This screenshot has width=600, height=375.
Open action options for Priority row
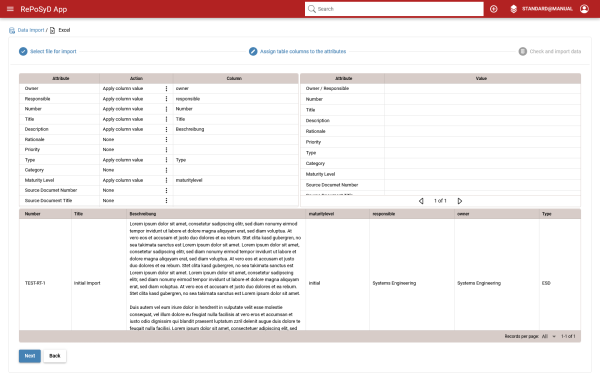tap(166, 150)
